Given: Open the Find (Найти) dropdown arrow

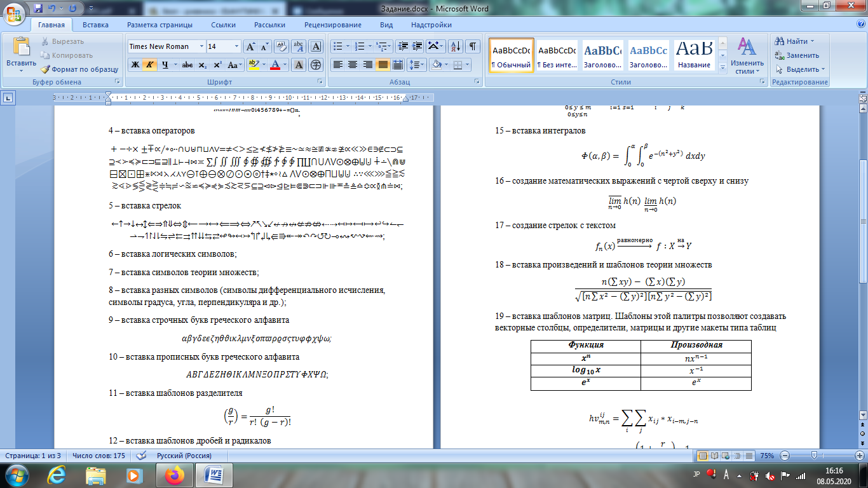Looking at the screenshot, I should 812,41.
